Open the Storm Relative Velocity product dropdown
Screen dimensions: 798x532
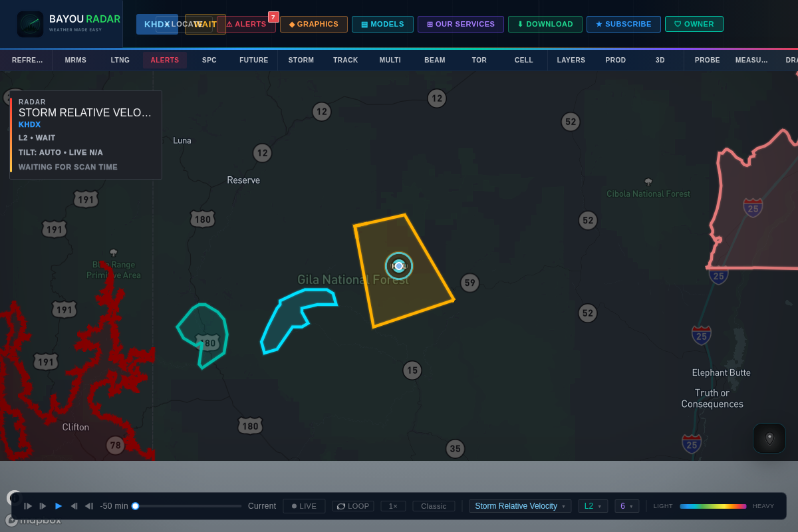(x=520, y=506)
